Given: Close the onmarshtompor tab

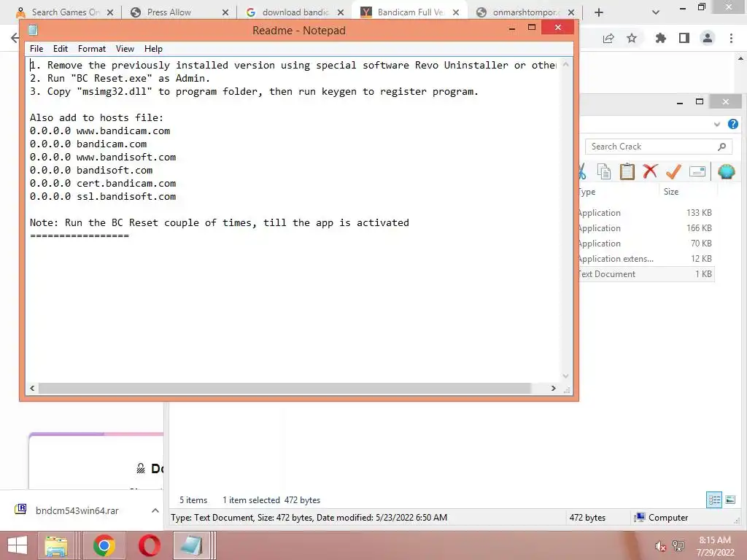Looking at the screenshot, I should (x=571, y=12).
